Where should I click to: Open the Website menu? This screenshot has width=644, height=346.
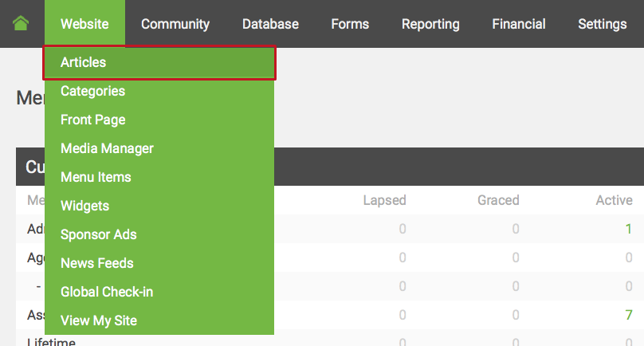[x=84, y=24]
